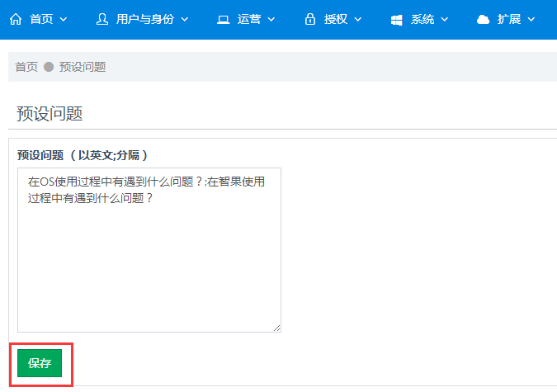Expand the 系统 dropdown chevron
The width and height of the screenshot is (557, 392).
445,19
